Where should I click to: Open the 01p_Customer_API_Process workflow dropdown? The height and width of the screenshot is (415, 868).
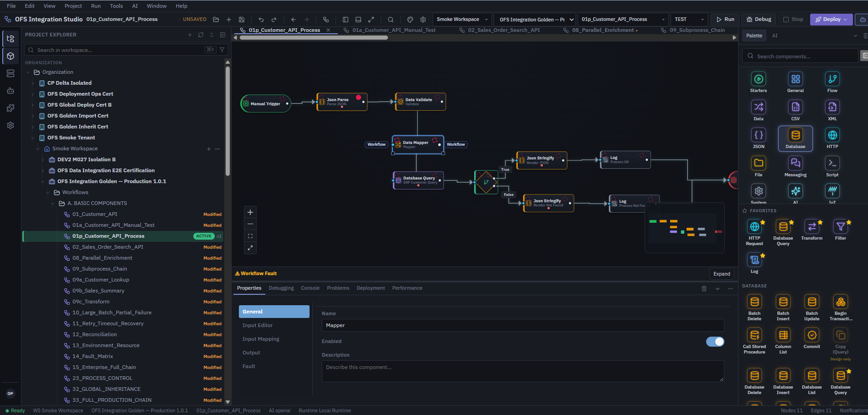pos(623,20)
